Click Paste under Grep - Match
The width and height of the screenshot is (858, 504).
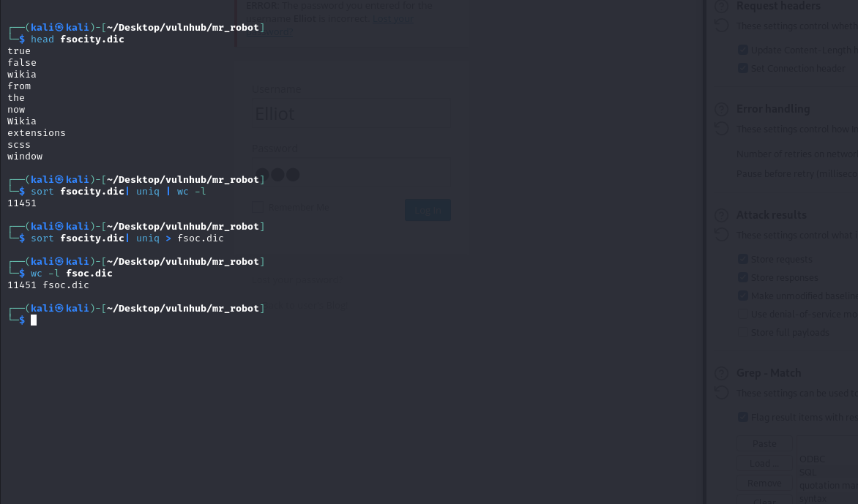tap(764, 443)
